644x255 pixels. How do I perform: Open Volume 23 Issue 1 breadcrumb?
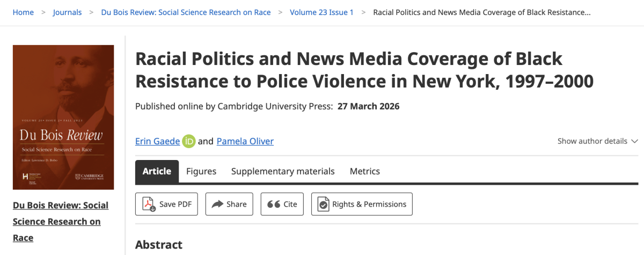(321, 12)
